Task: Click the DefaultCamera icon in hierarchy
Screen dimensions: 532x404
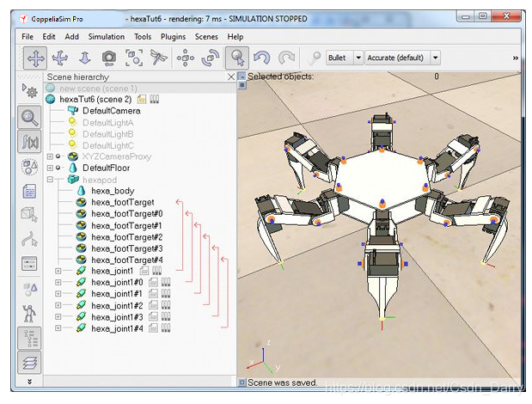Action: (x=72, y=111)
